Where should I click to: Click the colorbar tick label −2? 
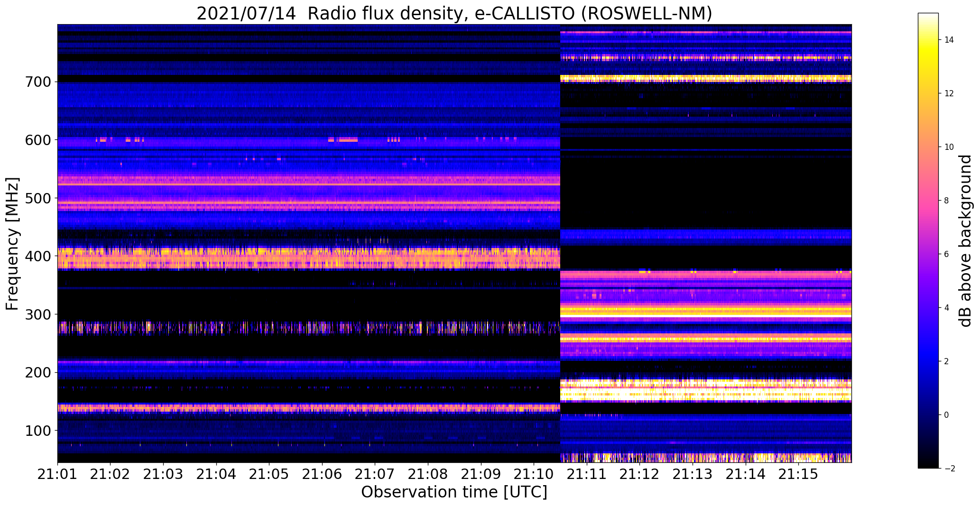click(x=950, y=469)
